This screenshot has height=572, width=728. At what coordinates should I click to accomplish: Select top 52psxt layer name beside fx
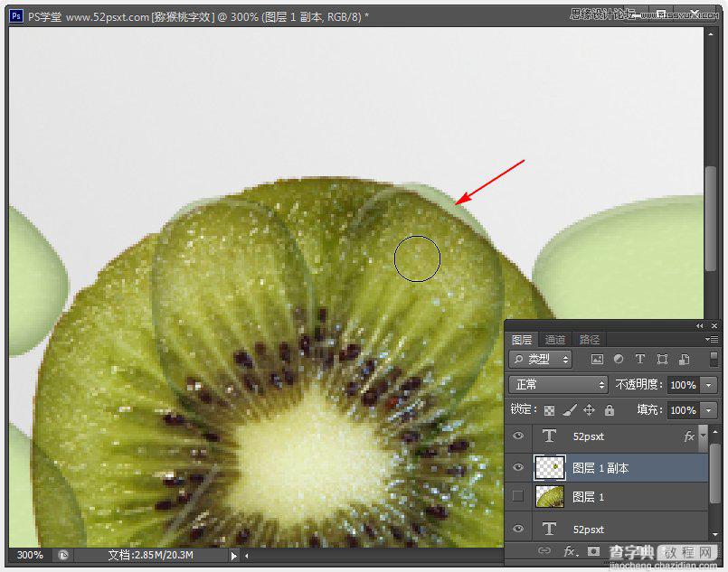tap(588, 436)
